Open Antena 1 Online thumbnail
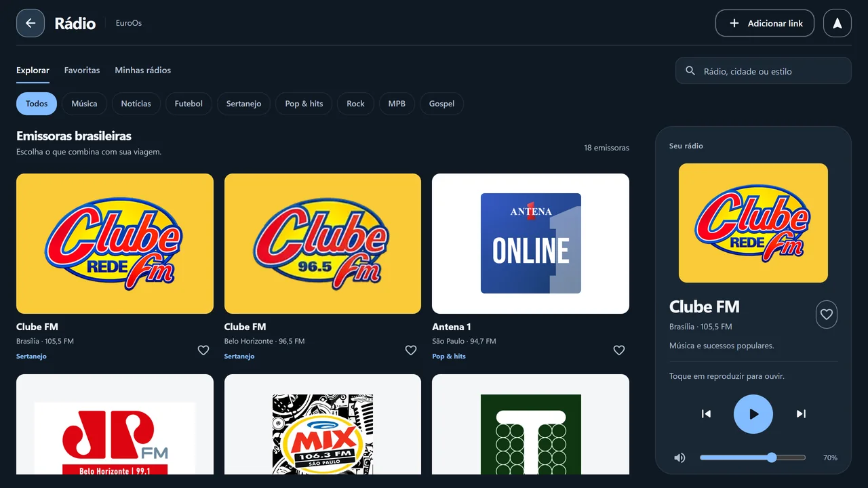The height and width of the screenshot is (488, 868). coord(530,243)
